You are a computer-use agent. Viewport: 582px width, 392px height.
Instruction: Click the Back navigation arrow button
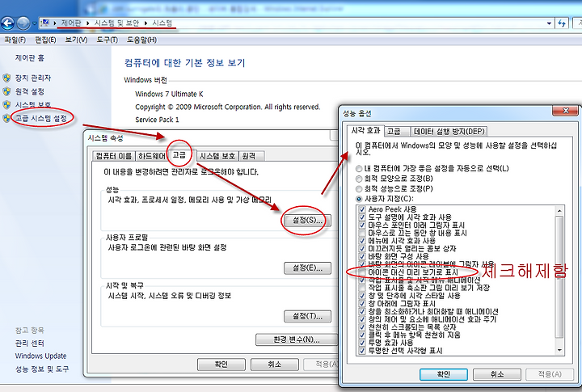(7, 23)
